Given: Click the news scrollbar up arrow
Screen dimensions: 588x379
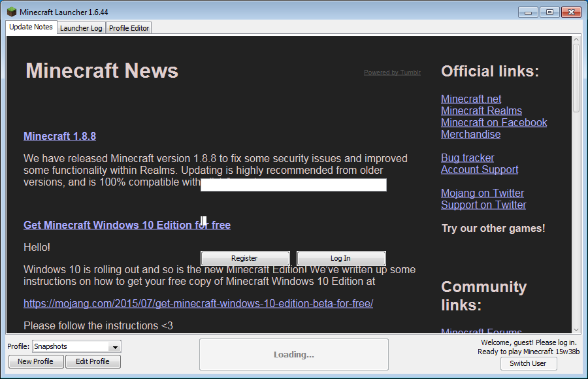Looking at the screenshot, I should click(576, 39).
